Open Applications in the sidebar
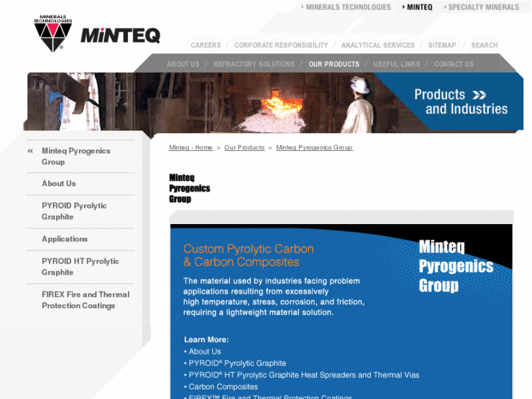 [x=64, y=239]
